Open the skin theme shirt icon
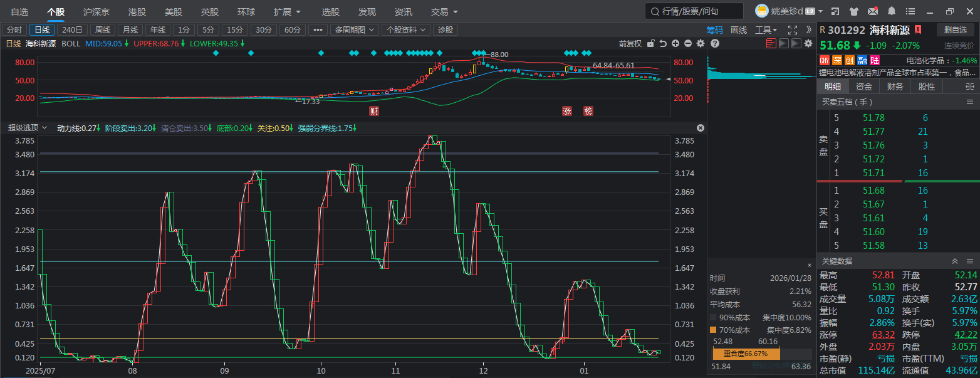This screenshot has height=378, width=980. point(853,11)
